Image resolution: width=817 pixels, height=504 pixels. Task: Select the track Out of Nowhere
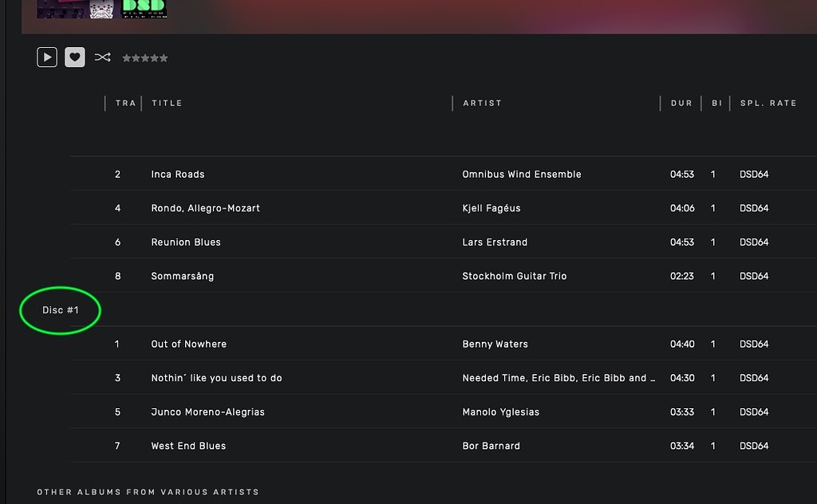pos(188,344)
